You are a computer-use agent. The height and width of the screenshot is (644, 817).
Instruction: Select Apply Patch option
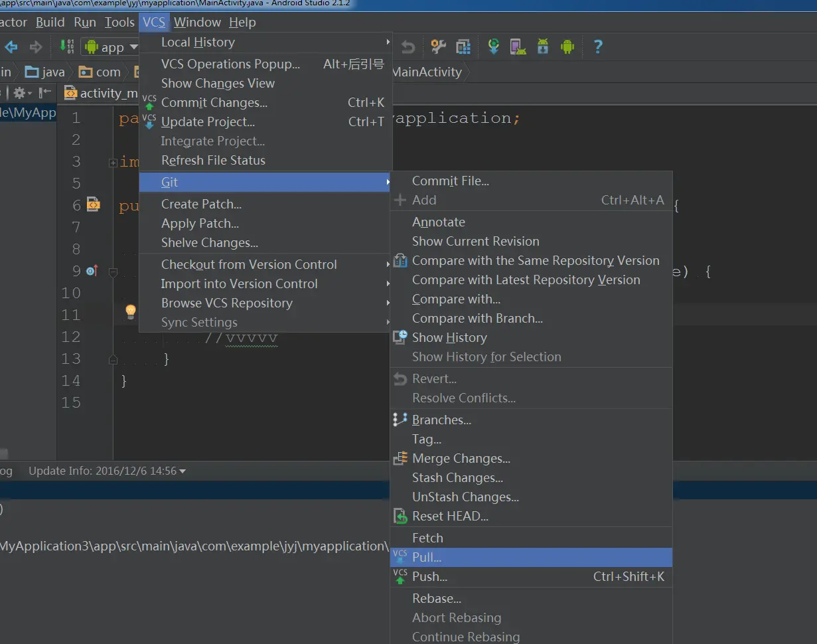pos(265,223)
